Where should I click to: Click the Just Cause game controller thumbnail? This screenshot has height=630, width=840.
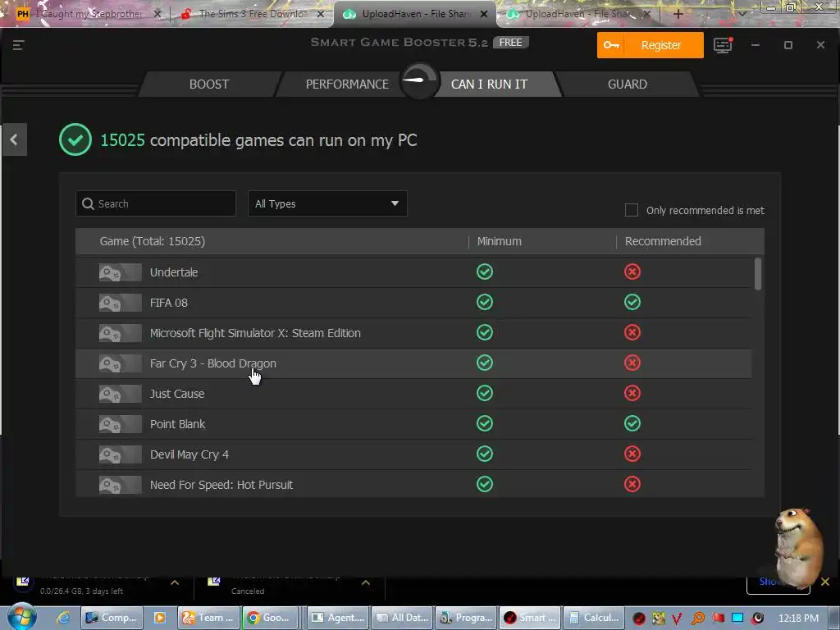click(120, 394)
